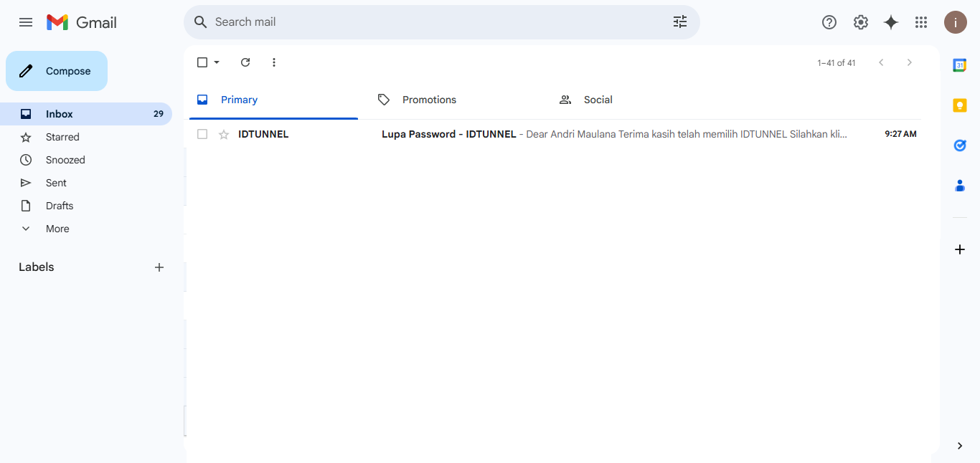Screen dimensions: 980x463
Task: Open the select dropdown arrow
Action: pos(217,62)
